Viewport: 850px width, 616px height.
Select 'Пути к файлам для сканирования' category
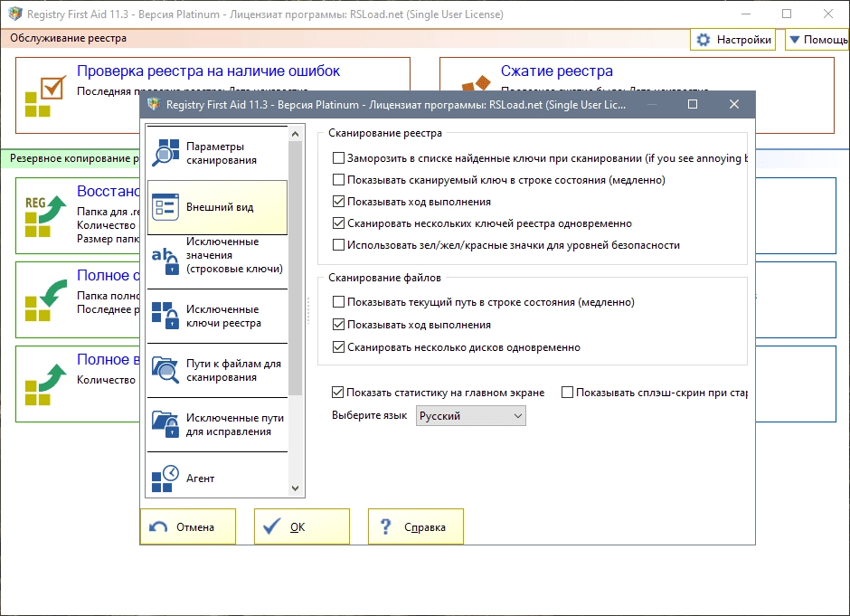(217, 370)
